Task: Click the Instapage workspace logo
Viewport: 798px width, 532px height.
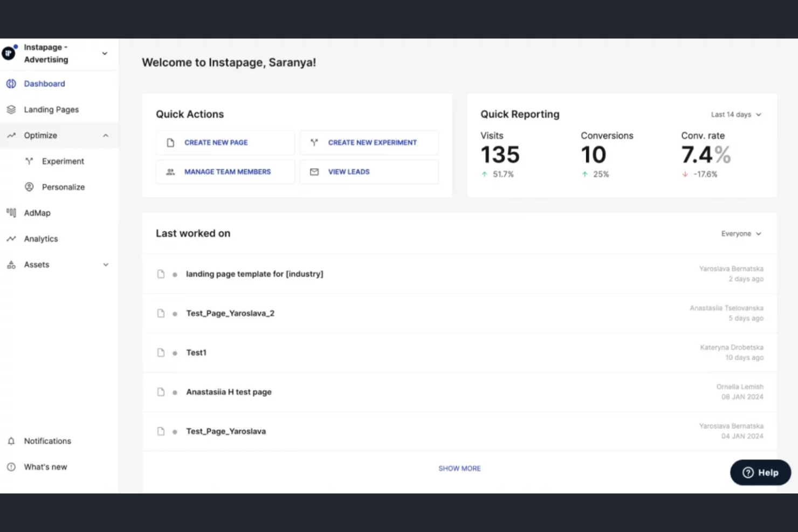Action: click(8, 53)
